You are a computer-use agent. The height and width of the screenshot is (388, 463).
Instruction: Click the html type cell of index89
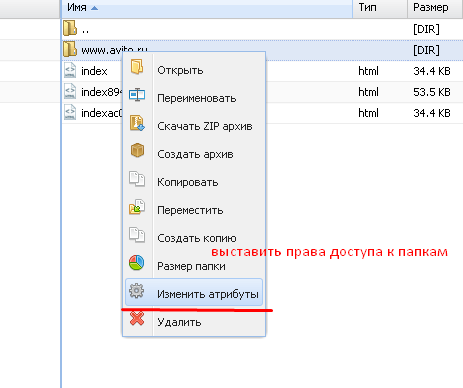(x=368, y=92)
